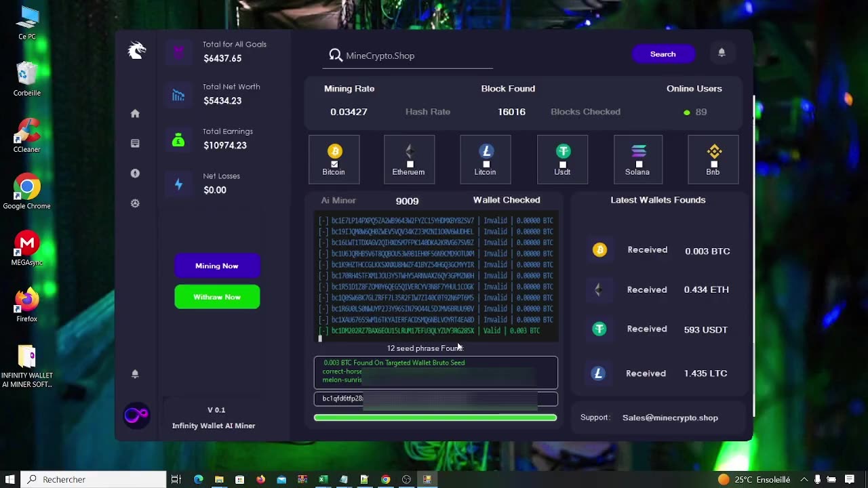Open the Windows Start menu
This screenshot has width=868, height=488.
coord(10,479)
